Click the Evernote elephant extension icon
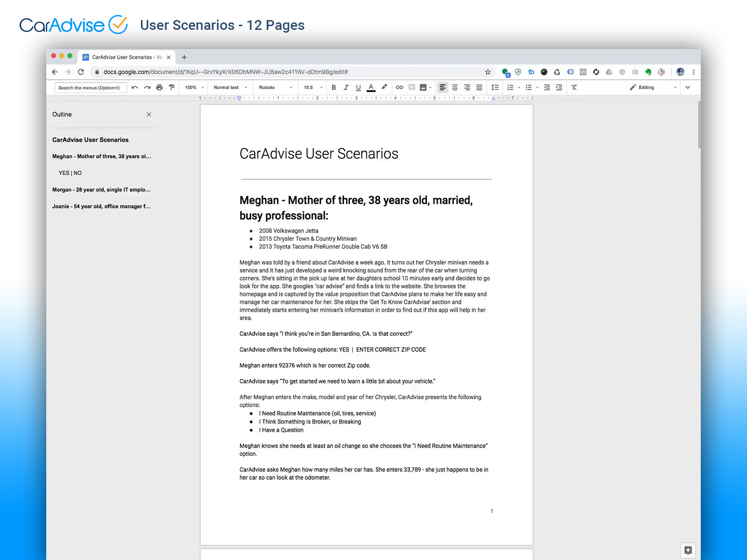Viewport: 747px width, 560px height. [648, 72]
